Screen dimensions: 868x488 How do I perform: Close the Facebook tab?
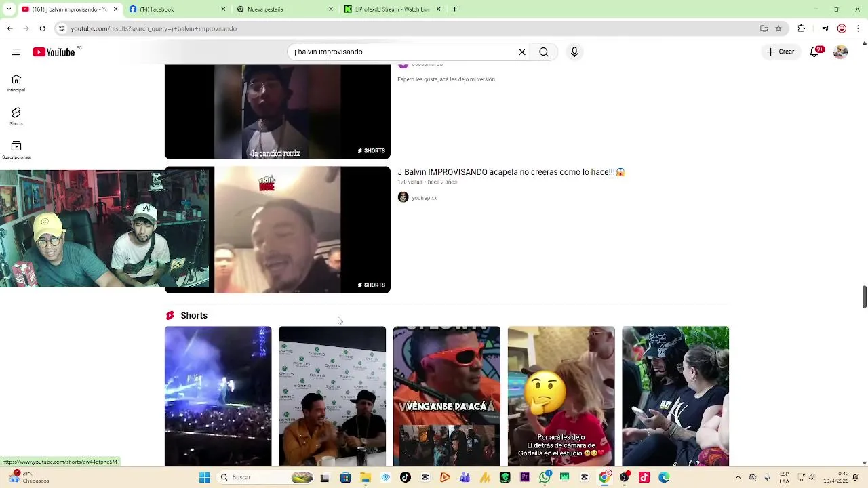pos(223,9)
